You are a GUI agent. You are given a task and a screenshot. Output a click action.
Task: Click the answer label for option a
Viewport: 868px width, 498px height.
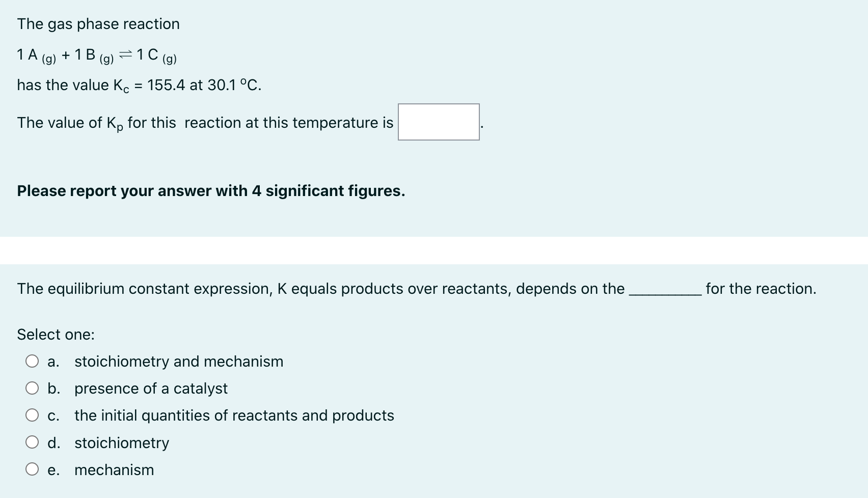[178, 362]
